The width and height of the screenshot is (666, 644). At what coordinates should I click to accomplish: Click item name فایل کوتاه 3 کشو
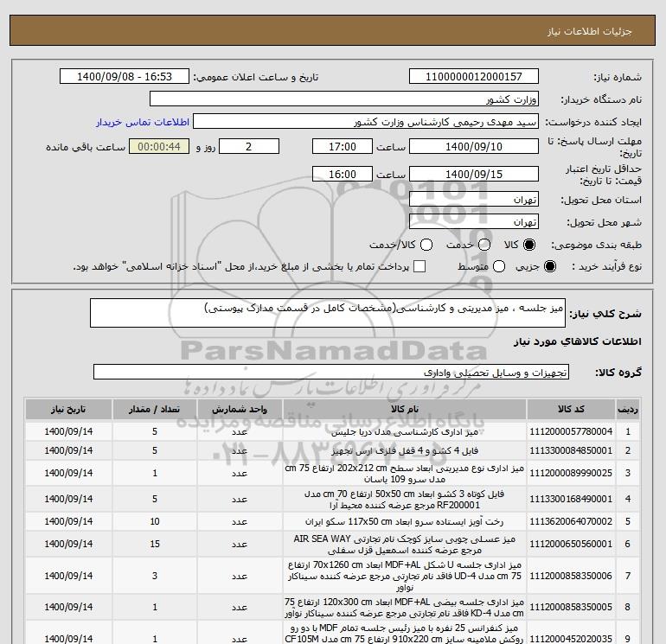coord(405,500)
